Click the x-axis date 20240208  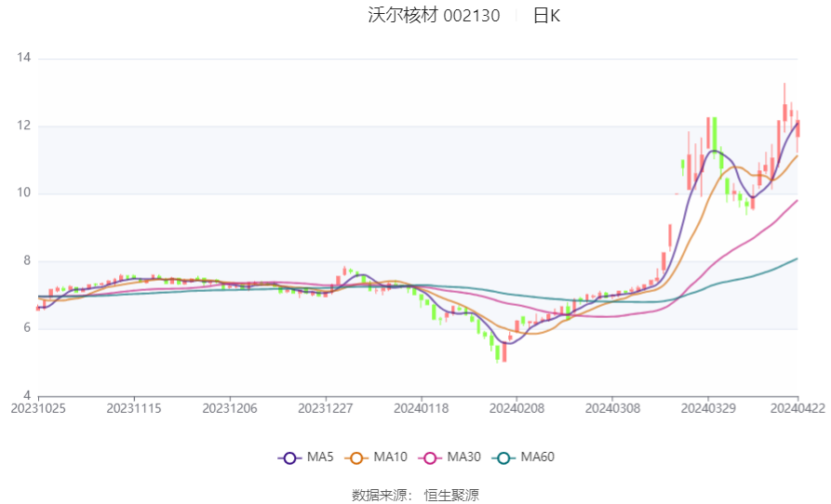pyautogui.click(x=516, y=409)
